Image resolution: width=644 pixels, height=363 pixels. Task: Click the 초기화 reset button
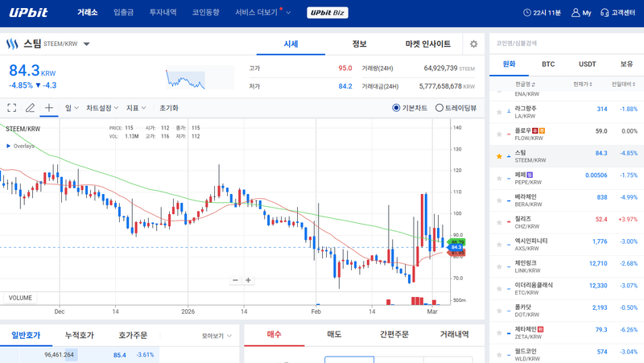[x=169, y=108]
